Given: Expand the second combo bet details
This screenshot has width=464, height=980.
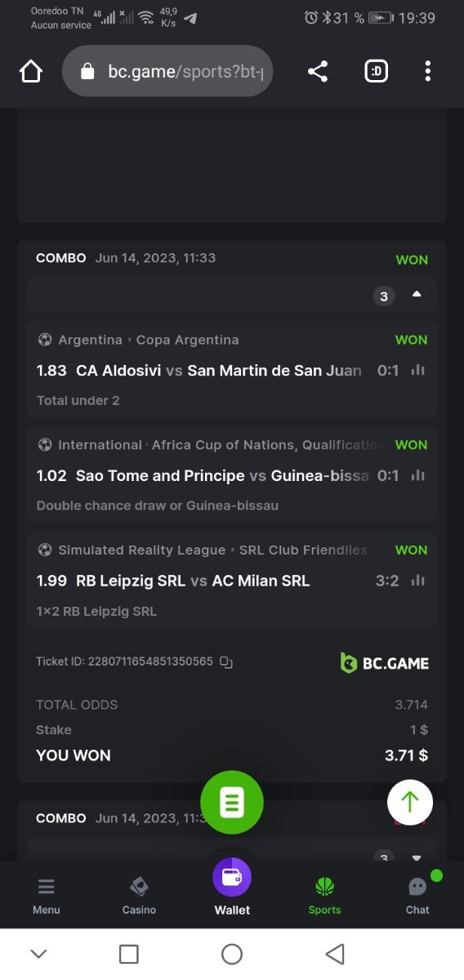Looking at the screenshot, I should (x=417, y=857).
